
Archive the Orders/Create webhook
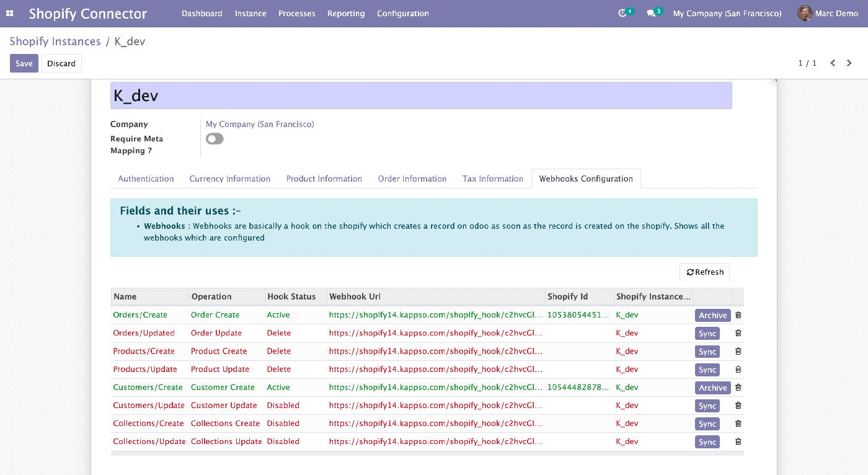(x=713, y=316)
